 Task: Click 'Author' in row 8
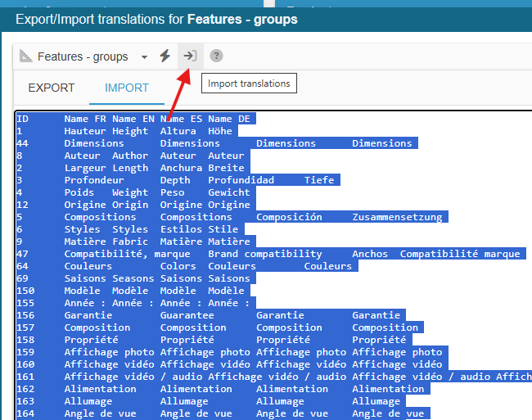coord(130,156)
